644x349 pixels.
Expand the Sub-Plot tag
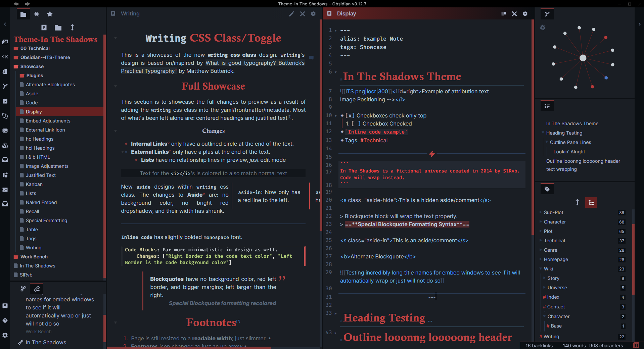541,212
